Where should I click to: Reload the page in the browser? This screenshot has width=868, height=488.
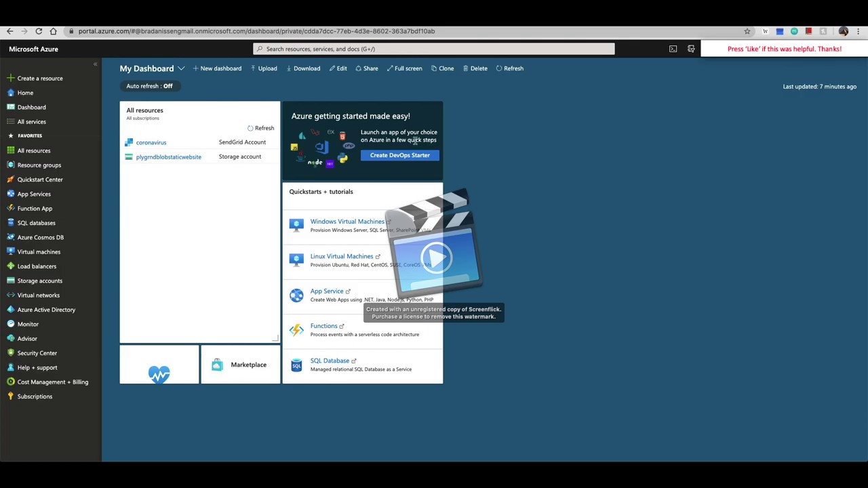point(39,31)
